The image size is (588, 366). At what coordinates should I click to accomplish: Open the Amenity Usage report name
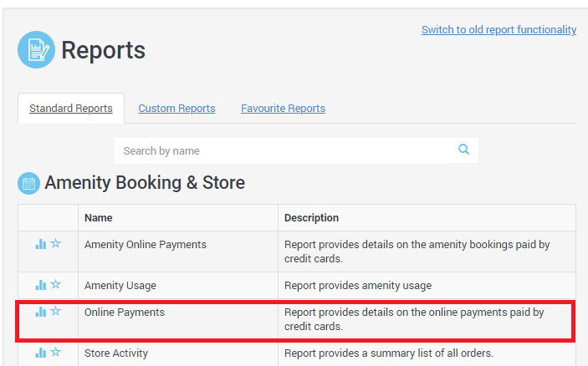[x=120, y=286]
